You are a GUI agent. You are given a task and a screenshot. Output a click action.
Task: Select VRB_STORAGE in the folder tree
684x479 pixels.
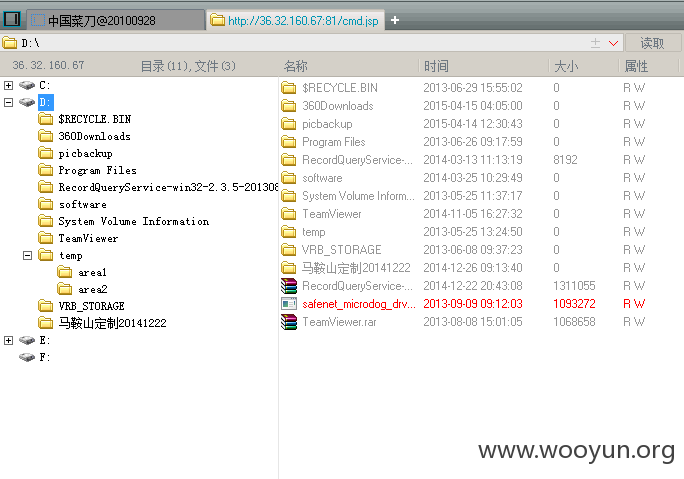91,306
